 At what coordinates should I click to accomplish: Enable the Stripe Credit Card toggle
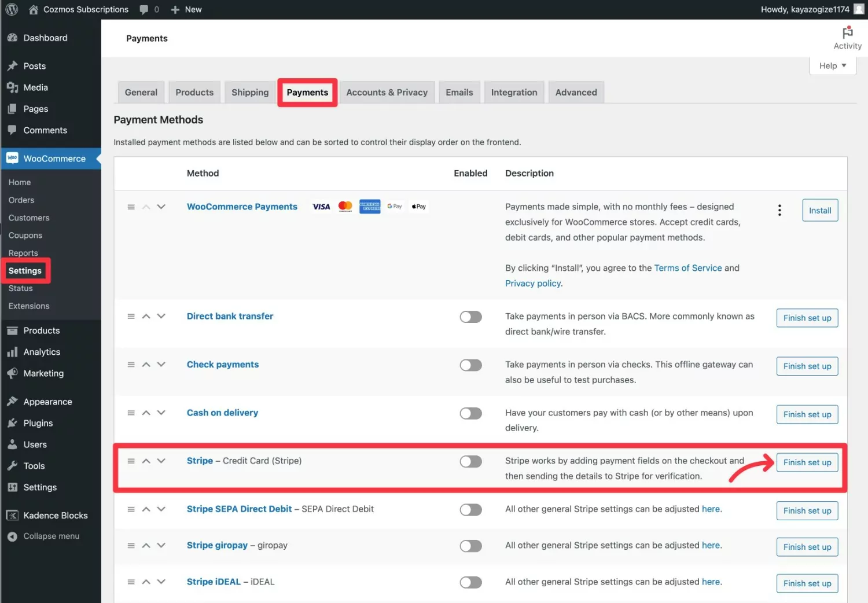[x=470, y=461]
